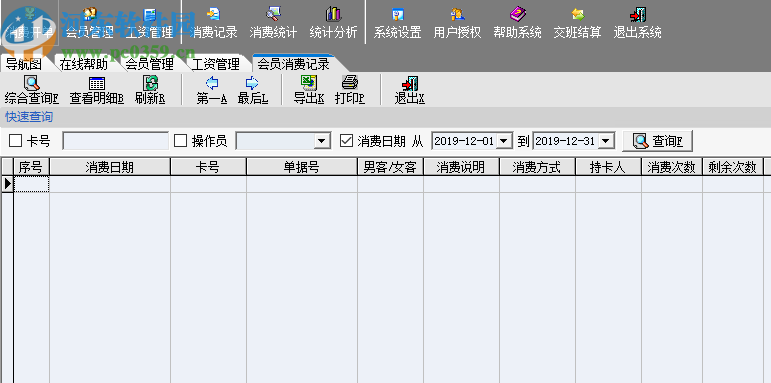Enable the 卡号 checkbox
The height and width of the screenshot is (383, 771).
point(16,141)
